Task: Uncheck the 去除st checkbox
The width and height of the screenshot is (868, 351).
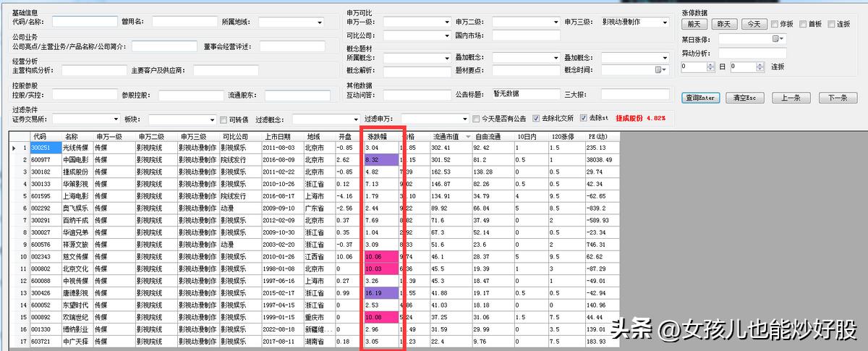Action: point(584,119)
